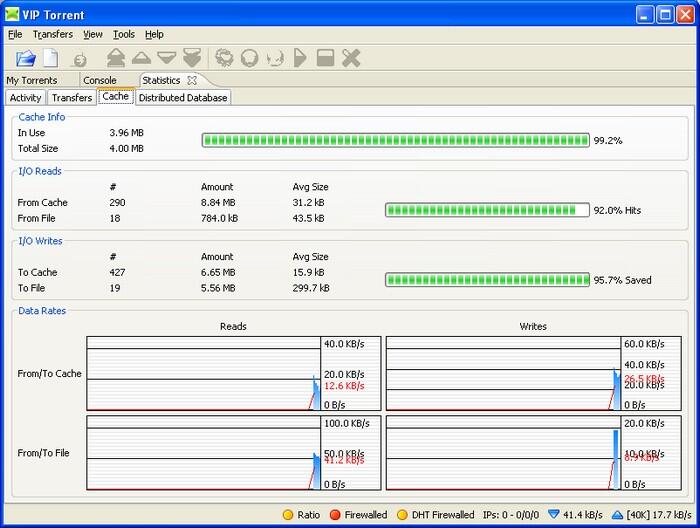This screenshot has width=700, height=528.
Task: Start torrent with play icon
Action: 300,58
